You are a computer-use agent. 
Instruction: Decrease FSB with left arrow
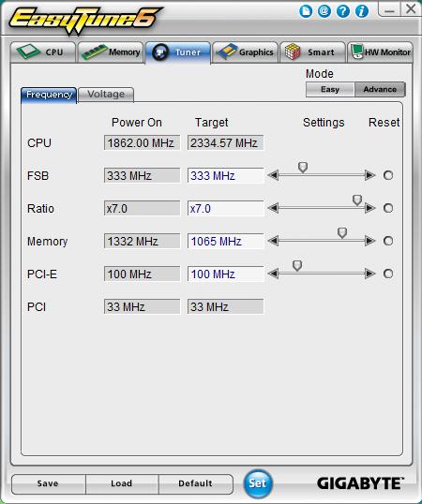click(x=273, y=175)
